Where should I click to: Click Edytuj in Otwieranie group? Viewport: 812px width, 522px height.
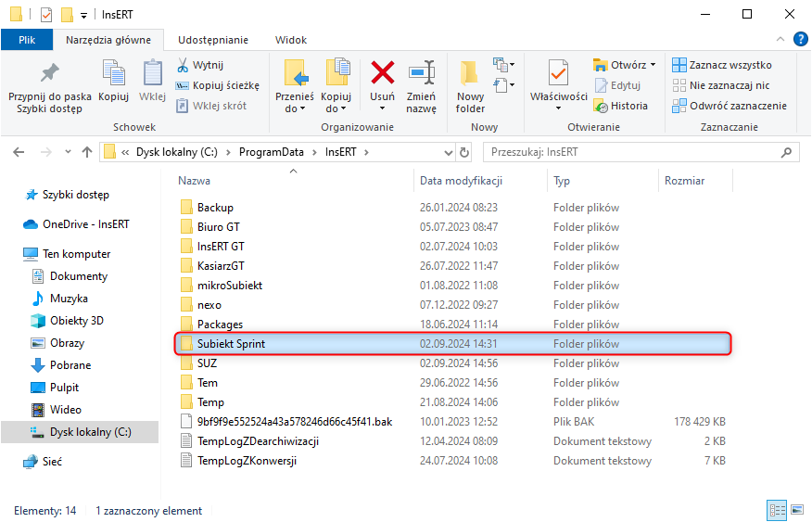[x=617, y=85]
